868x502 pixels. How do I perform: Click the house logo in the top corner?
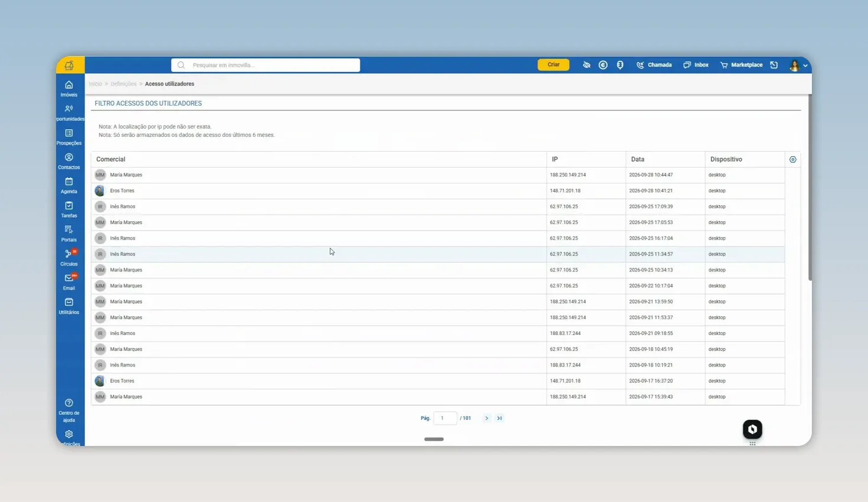[x=70, y=65]
